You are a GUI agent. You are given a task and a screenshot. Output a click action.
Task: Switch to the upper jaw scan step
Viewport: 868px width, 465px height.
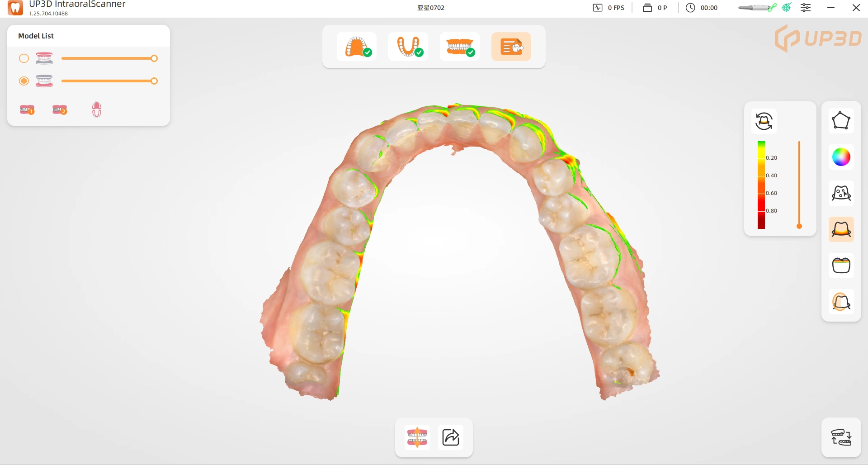point(357,47)
